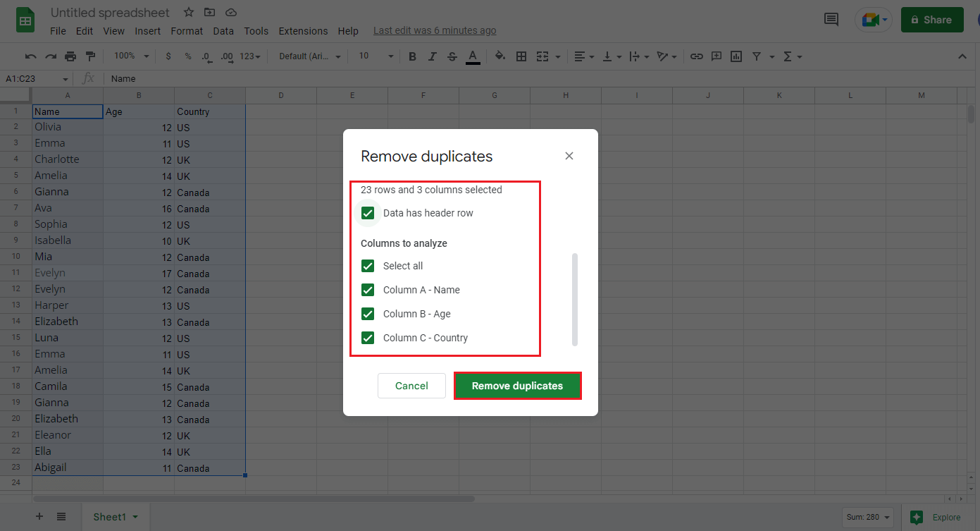This screenshot has height=531, width=980.
Task: Cancel the Remove duplicates dialog
Action: (411, 386)
